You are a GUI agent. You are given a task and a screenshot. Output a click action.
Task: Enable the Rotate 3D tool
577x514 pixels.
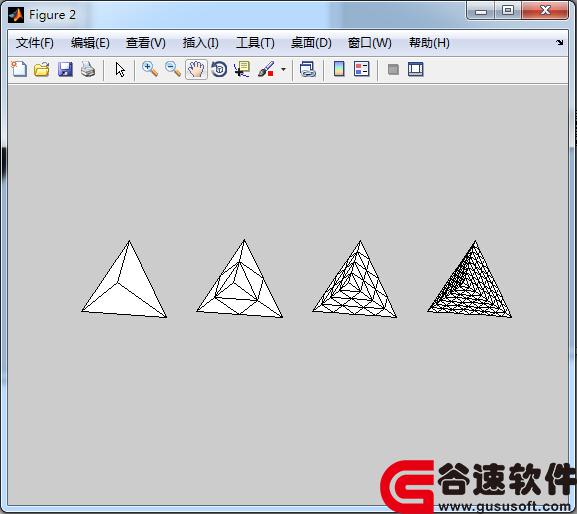click(219, 69)
